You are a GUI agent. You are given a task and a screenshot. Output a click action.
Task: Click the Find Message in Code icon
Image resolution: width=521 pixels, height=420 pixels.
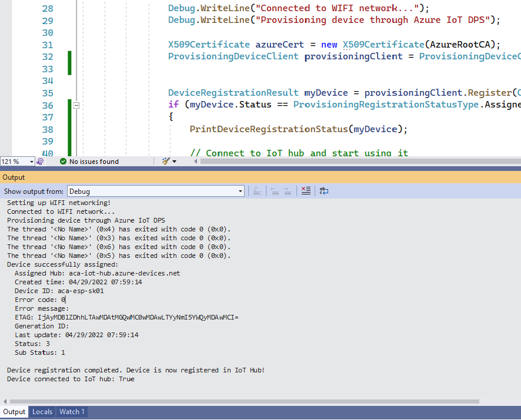pyautogui.click(x=257, y=190)
